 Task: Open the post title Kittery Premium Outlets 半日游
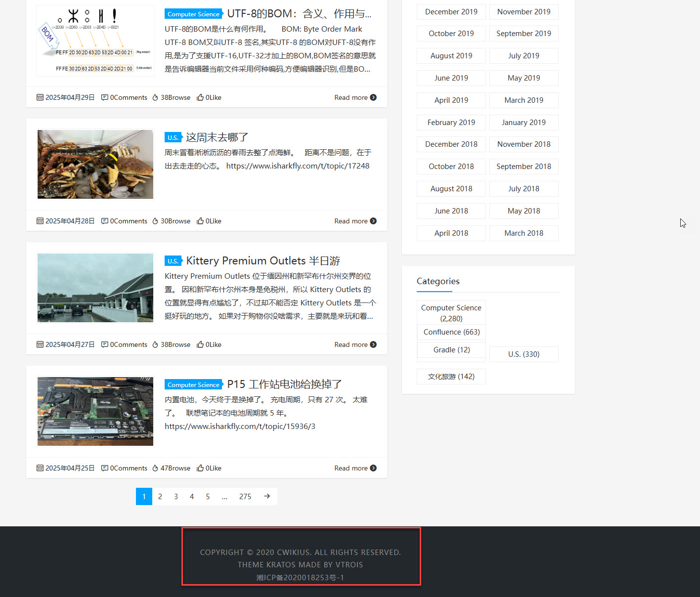pyautogui.click(x=263, y=260)
